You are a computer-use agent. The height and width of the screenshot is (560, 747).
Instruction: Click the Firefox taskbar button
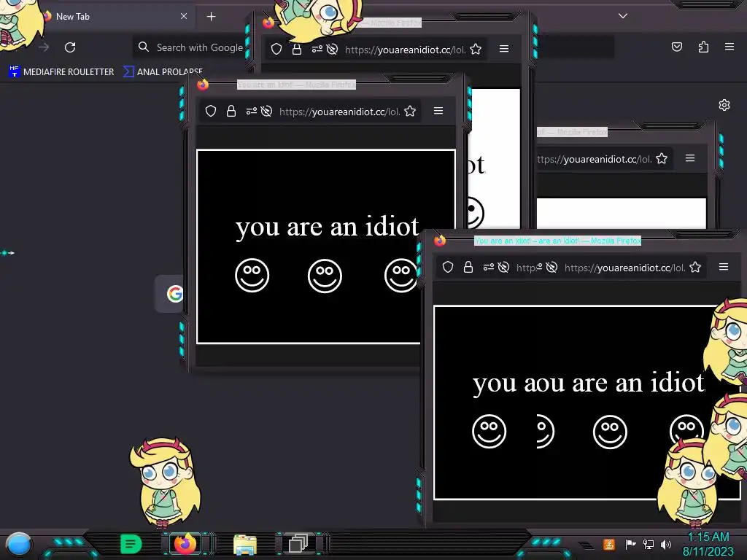pyautogui.click(x=185, y=543)
